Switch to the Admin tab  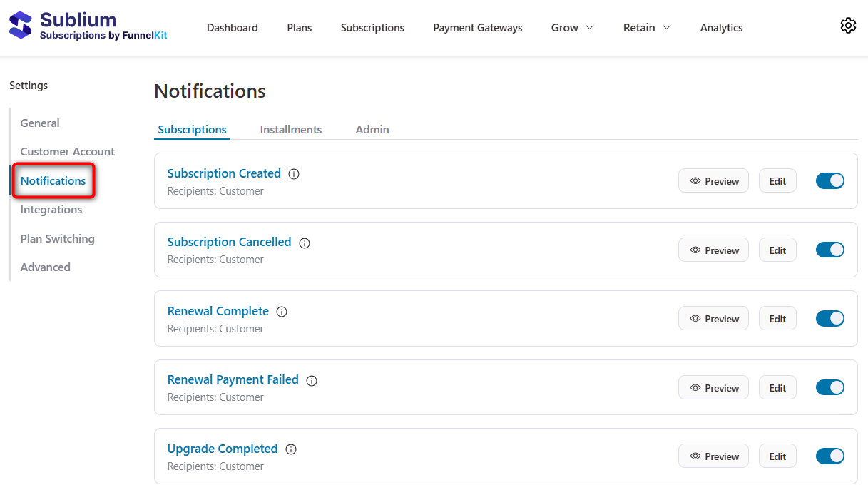372,130
